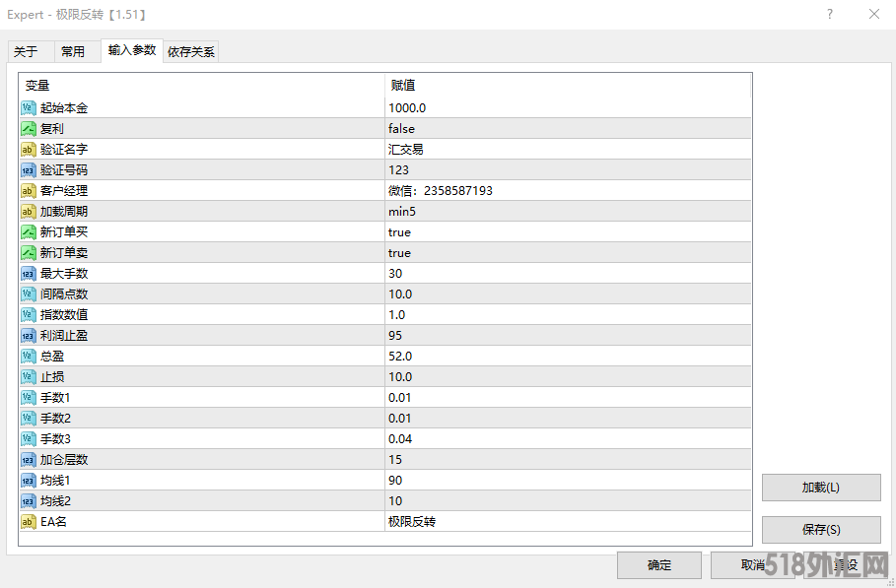Click the integer icon beside 利润止盈
Image resolution: width=896 pixels, height=588 pixels.
click(x=29, y=335)
